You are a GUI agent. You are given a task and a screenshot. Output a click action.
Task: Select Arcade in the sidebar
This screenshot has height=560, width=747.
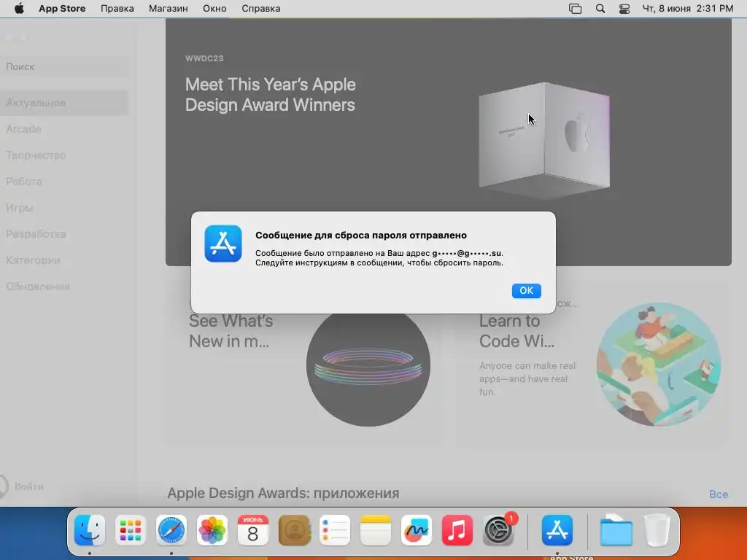coord(64,129)
